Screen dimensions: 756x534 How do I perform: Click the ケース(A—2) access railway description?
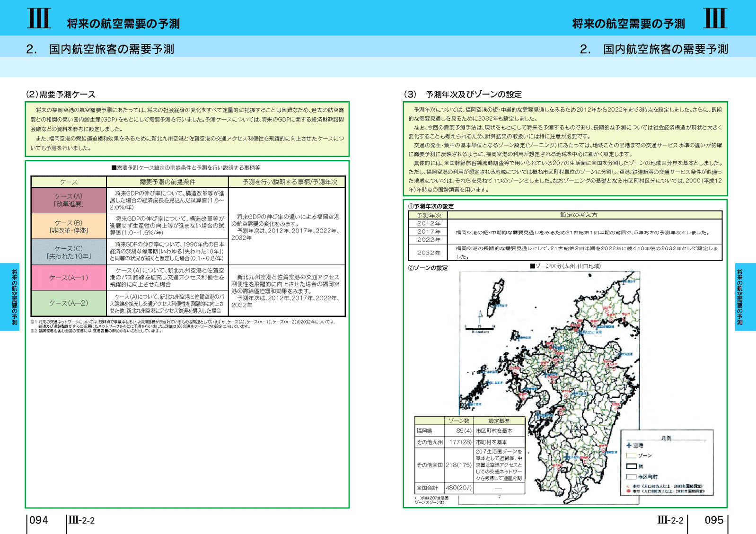point(167,304)
